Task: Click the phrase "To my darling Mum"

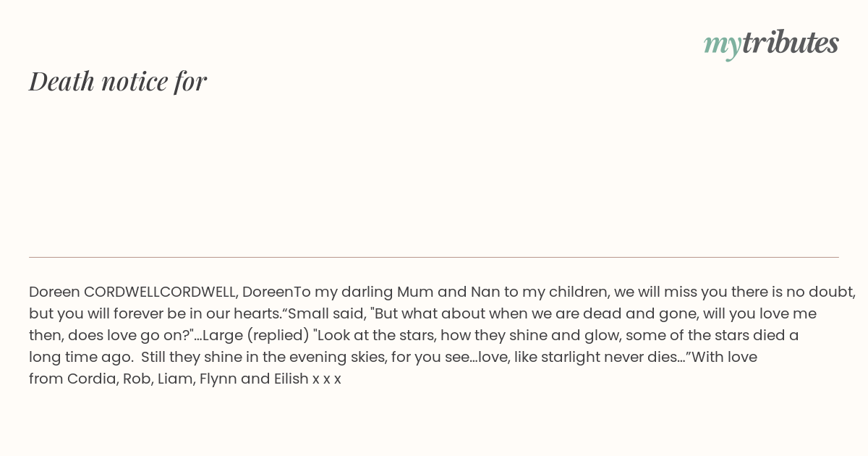Action: (x=344, y=292)
